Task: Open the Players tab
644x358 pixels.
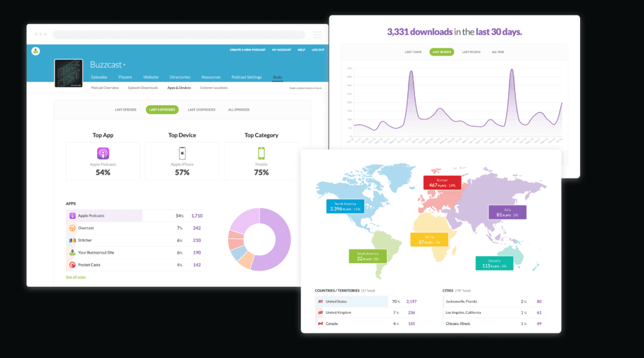Action: pos(125,77)
